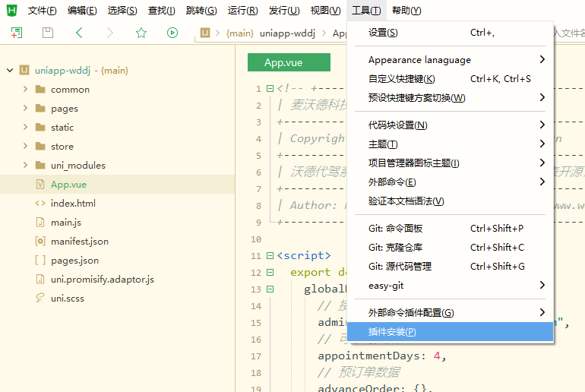Viewport: 585px width, 392px height.
Task: Open 项目管理器图标主题(I) submenu
Action: coord(451,163)
